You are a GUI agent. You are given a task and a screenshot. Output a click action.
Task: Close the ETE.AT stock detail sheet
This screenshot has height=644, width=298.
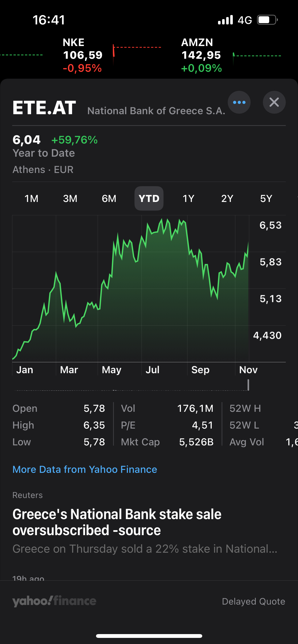[x=274, y=102]
